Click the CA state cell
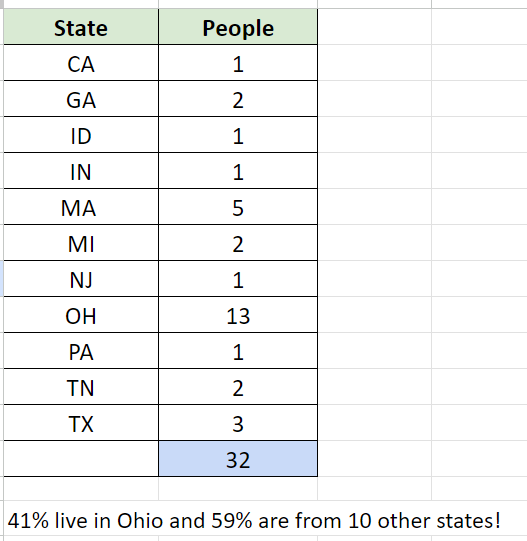527x541 pixels. [81, 64]
